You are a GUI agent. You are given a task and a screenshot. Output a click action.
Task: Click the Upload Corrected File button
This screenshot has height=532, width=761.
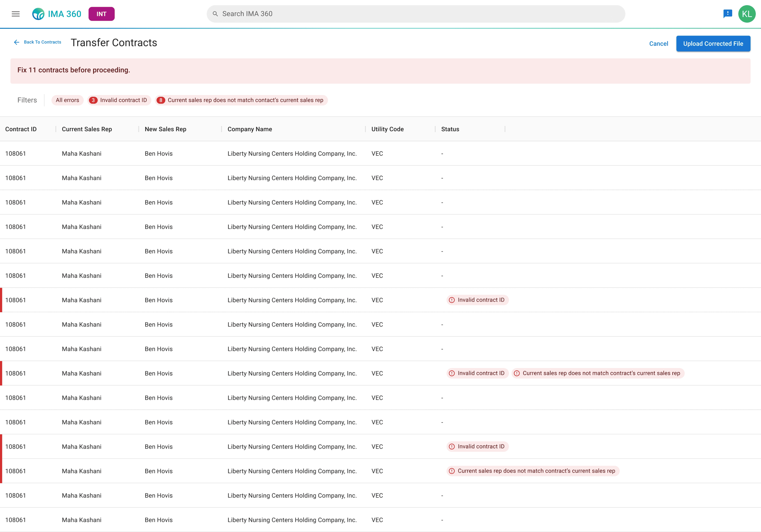(713, 44)
